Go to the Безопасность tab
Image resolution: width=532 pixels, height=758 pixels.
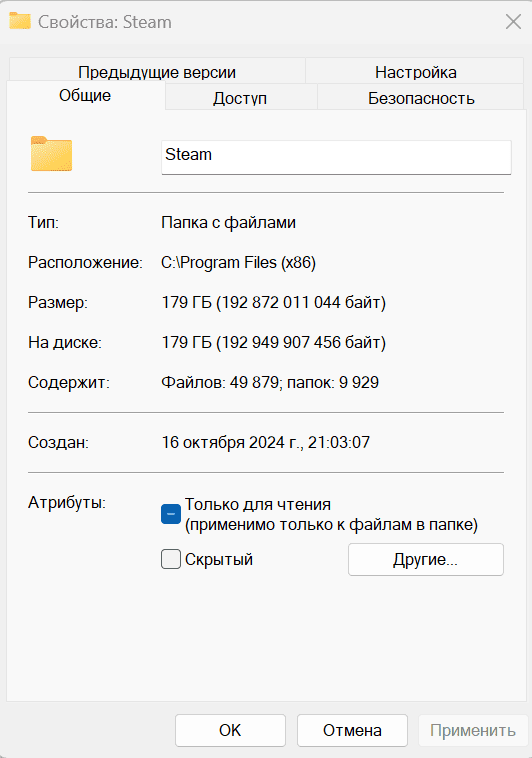[x=421, y=98]
